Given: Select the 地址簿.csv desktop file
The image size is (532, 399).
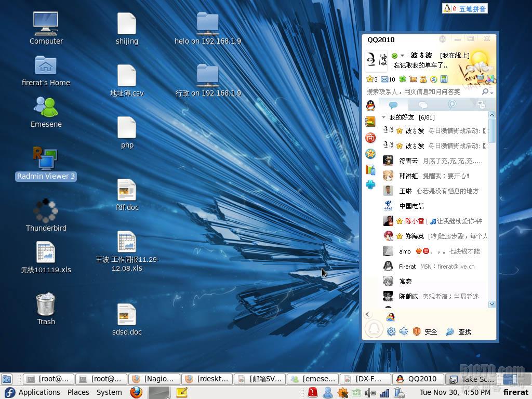Looking at the screenshot, I should click(127, 81).
